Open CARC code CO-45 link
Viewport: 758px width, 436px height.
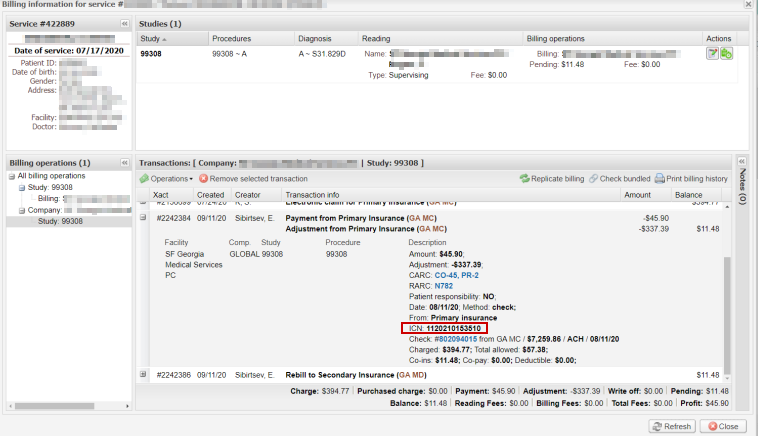[446, 276]
